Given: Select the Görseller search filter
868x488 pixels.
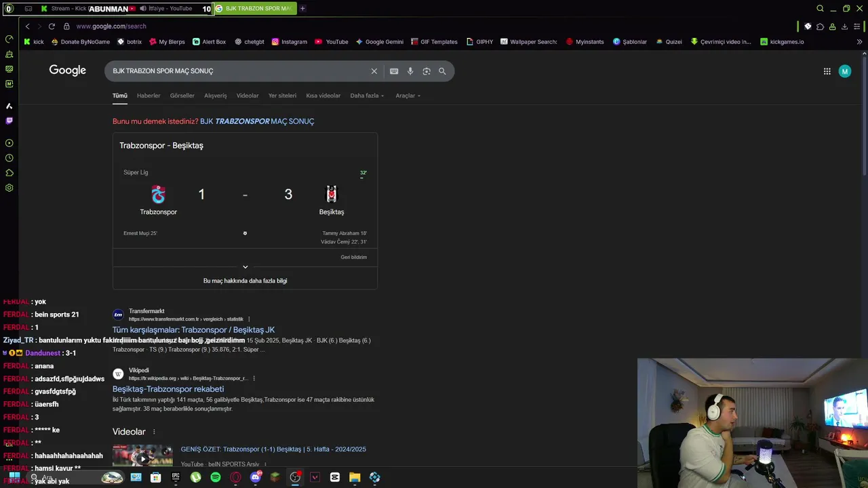Looking at the screenshot, I should [x=182, y=96].
